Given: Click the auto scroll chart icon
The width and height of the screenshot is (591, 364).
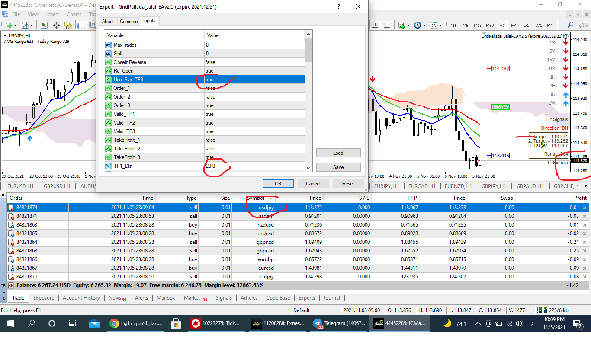Looking at the screenshot, I should (x=375, y=25).
